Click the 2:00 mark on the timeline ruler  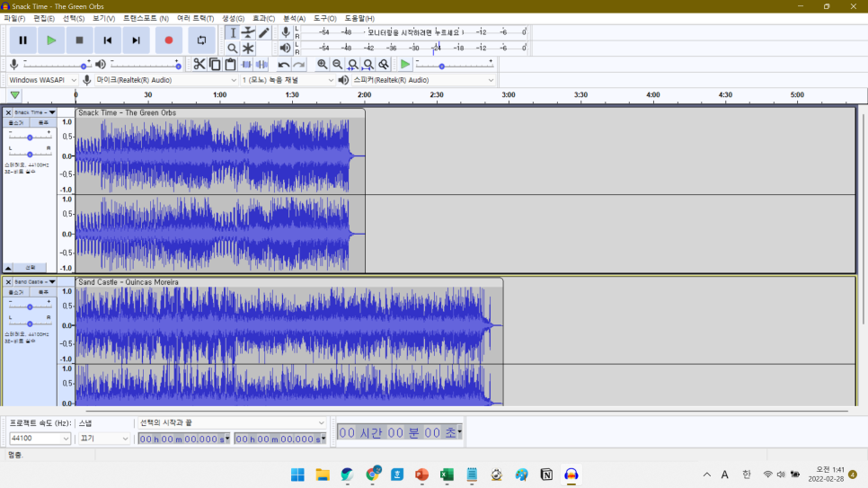click(x=364, y=94)
